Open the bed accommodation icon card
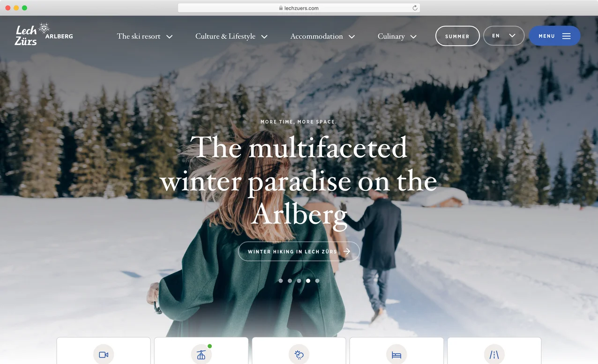Viewport: 598px width, 364px height. 396,351
